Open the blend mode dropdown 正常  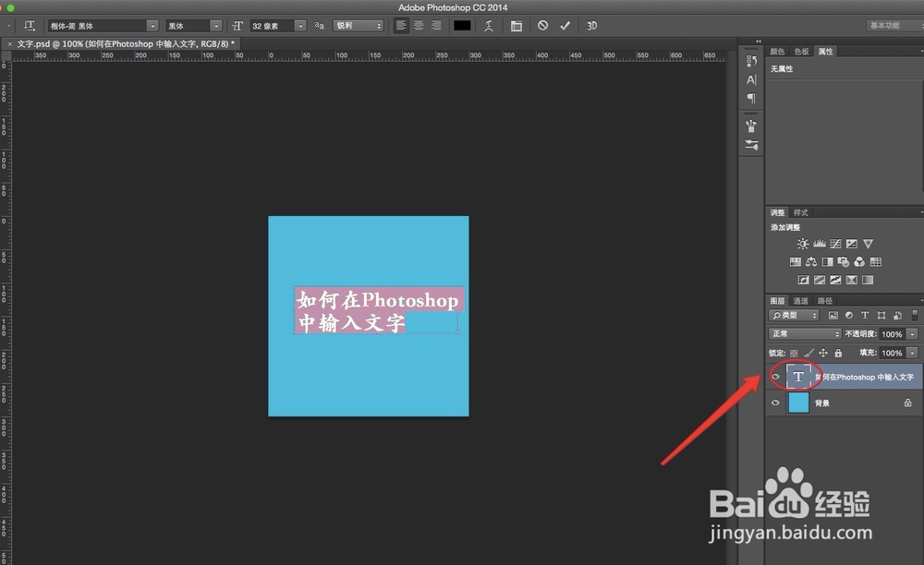pos(805,333)
